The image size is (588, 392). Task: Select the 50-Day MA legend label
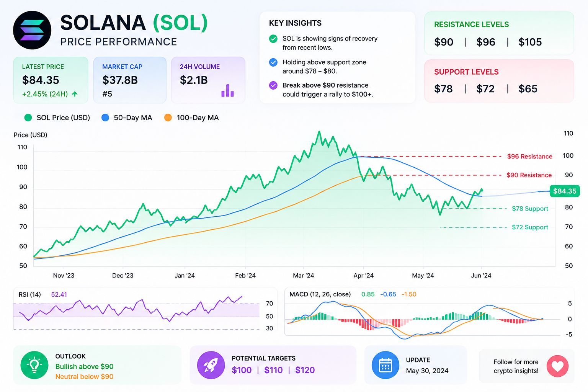[133, 118]
